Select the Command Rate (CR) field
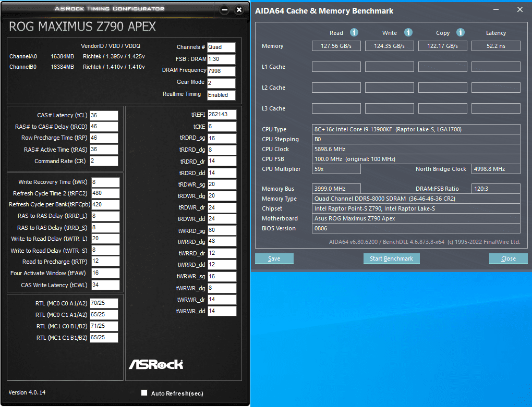 [x=104, y=161]
